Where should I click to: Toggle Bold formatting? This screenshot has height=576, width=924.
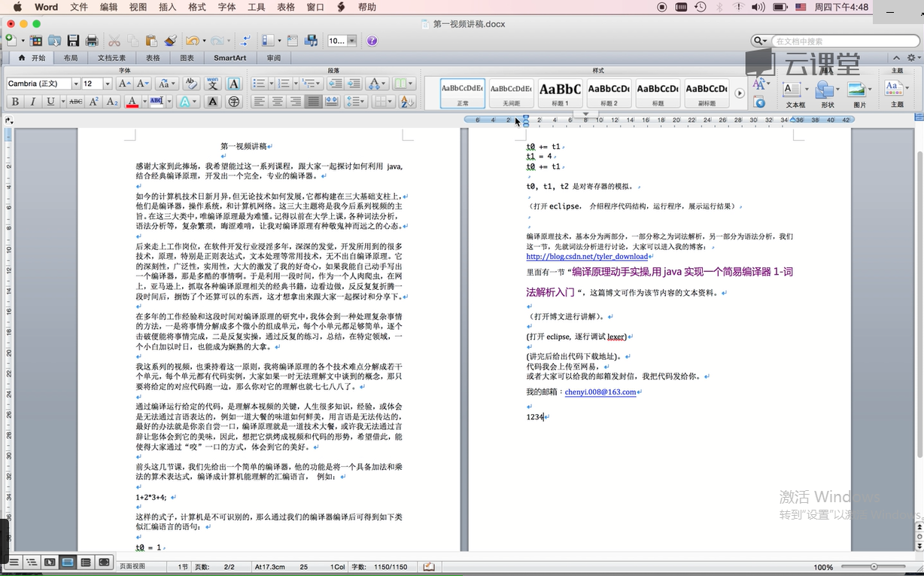click(x=14, y=102)
